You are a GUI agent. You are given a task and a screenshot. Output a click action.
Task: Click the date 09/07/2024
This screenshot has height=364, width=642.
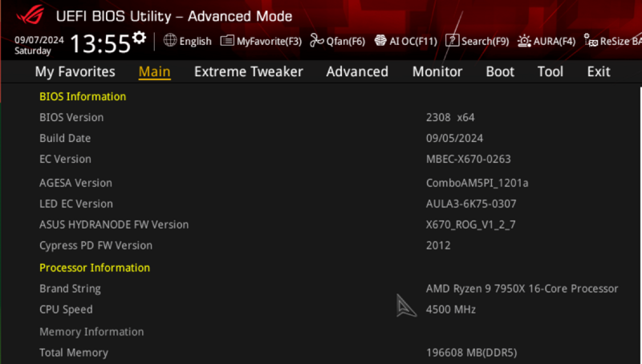click(39, 39)
